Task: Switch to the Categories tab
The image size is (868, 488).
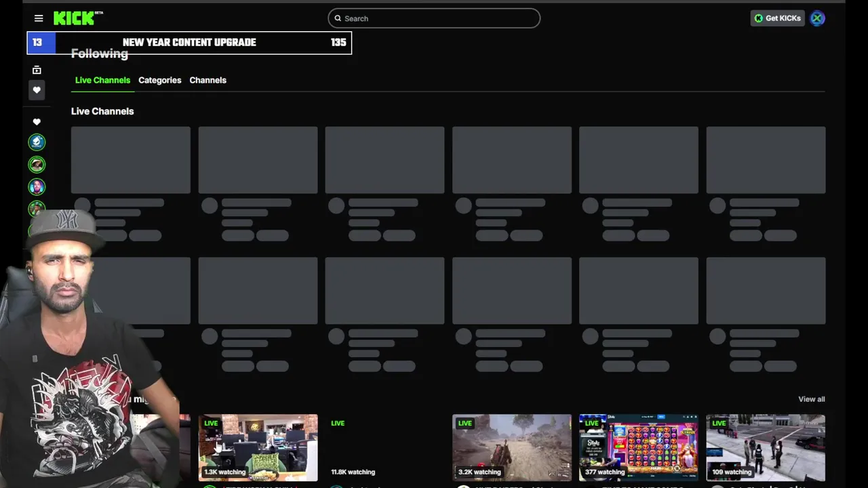Action: [160, 80]
